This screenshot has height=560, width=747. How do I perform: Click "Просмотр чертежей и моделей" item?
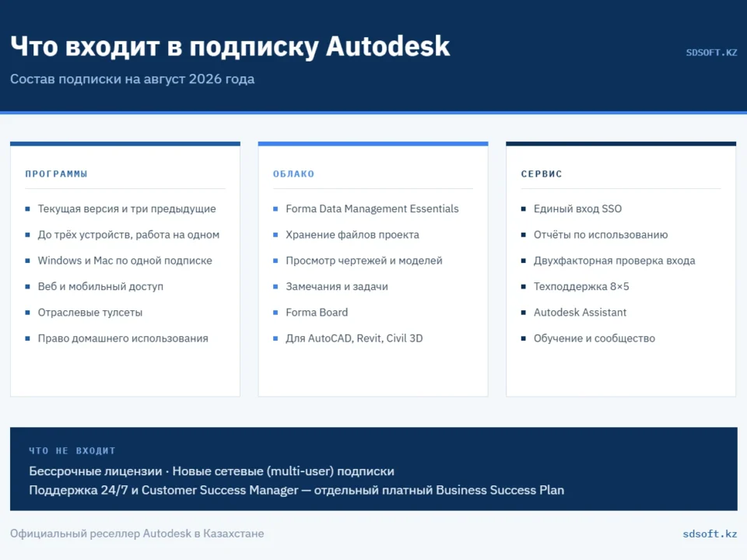pos(364,261)
